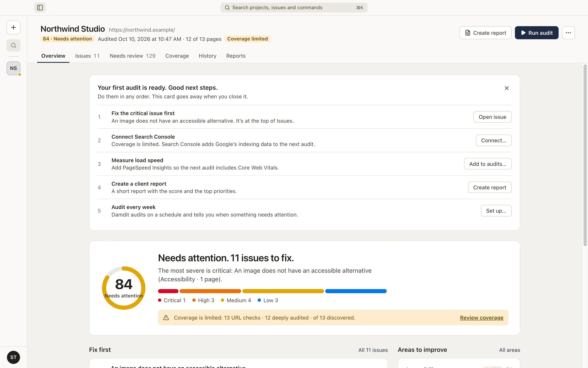Click 'Fix the critical issue first' heading

click(x=143, y=113)
